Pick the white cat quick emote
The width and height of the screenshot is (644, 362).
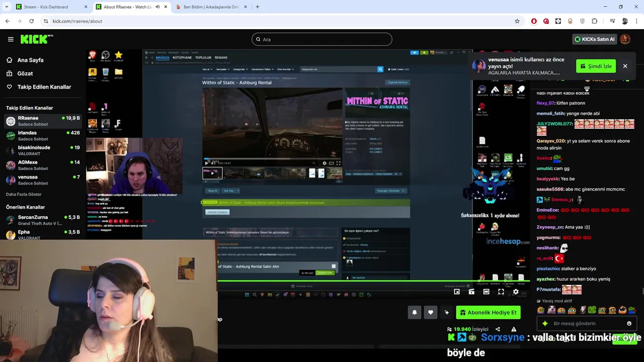551,310
